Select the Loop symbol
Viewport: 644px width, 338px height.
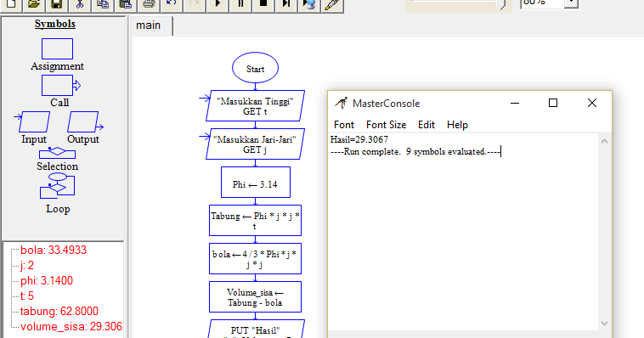coord(57,187)
